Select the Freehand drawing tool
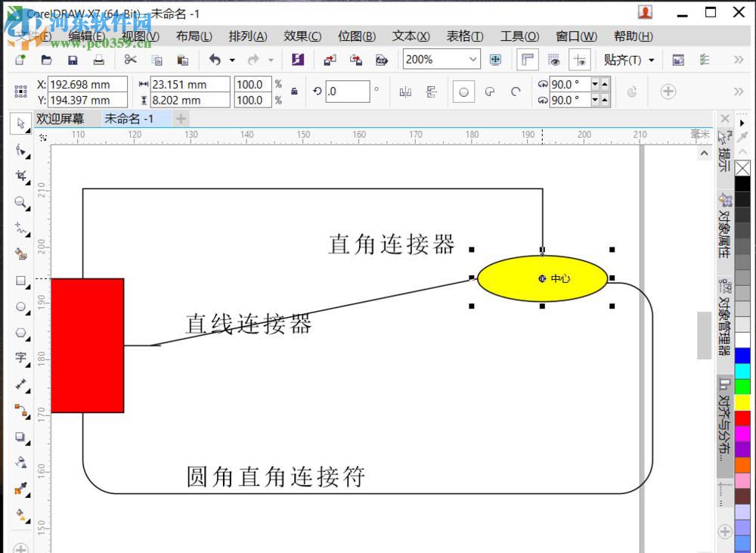 tap(20, 228)
